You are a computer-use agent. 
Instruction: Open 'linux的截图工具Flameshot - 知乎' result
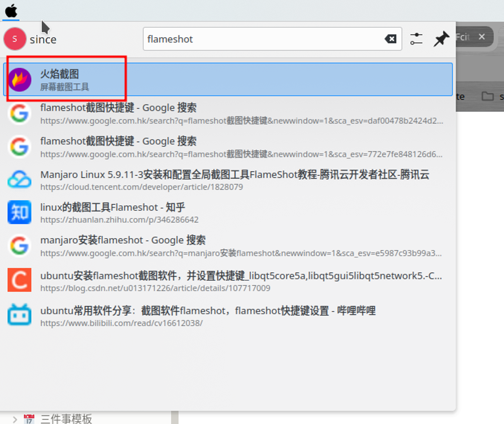point(113,207)
